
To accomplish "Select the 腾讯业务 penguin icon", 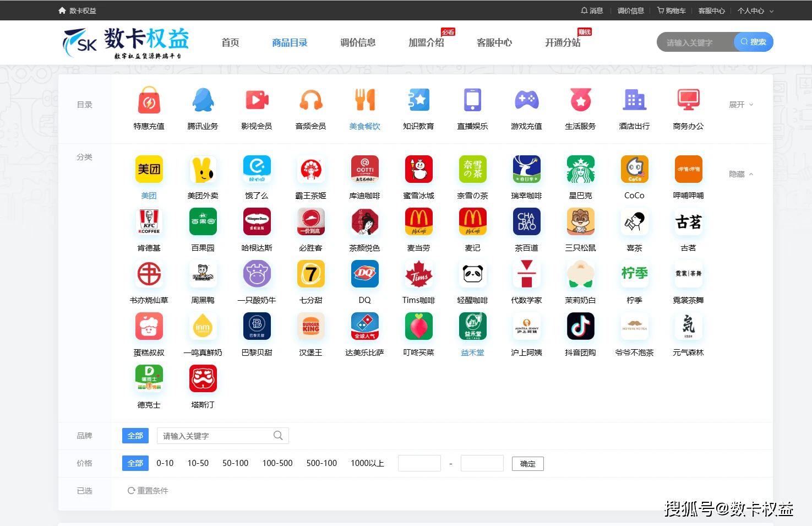I will pyautogui.click(x=203, y=100).
